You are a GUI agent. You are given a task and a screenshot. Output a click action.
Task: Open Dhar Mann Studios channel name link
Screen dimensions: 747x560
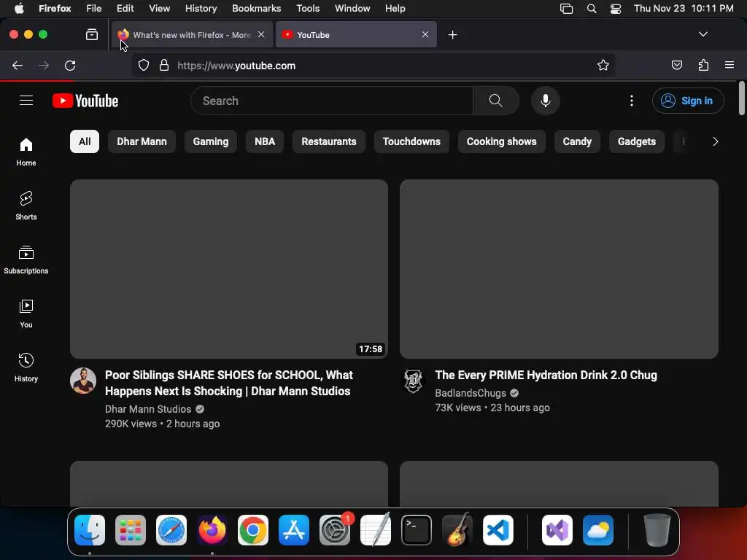pos(148,409)
